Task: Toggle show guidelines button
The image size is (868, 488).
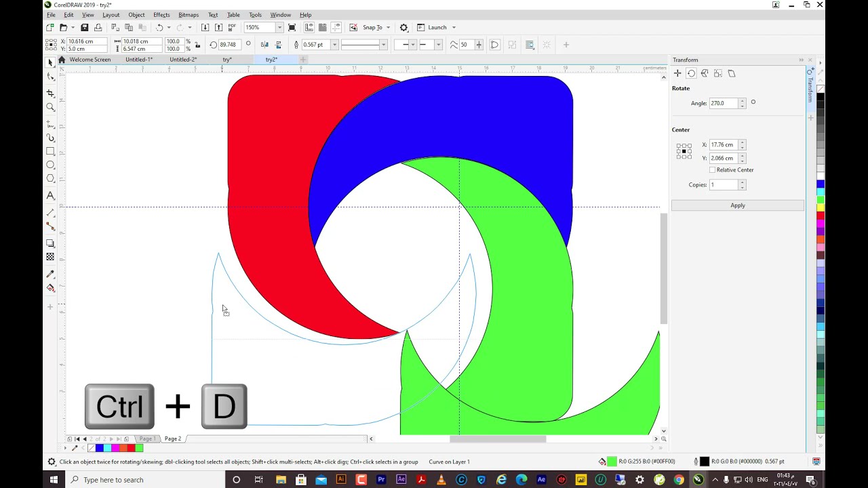Action: (336, 27)
